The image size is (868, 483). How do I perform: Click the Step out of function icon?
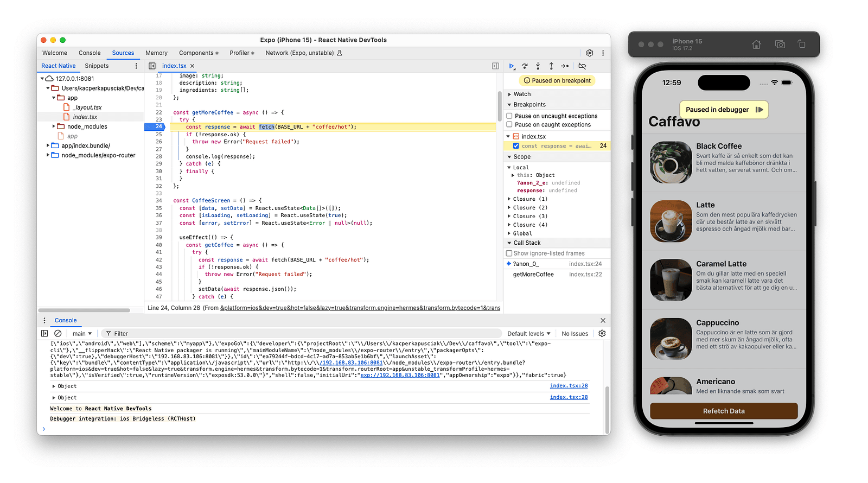tap(551, 66)
